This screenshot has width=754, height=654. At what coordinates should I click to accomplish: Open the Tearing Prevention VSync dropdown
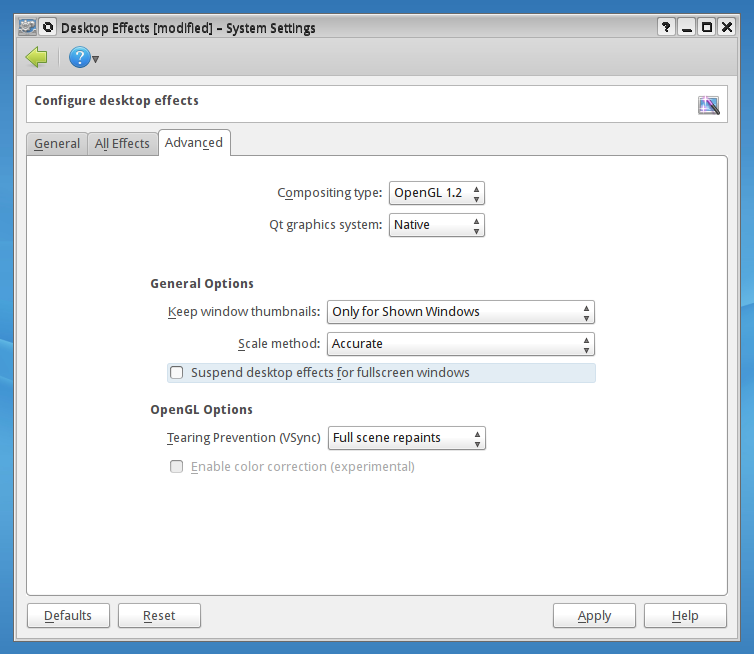pyautogui.click(x=407, y=438)
